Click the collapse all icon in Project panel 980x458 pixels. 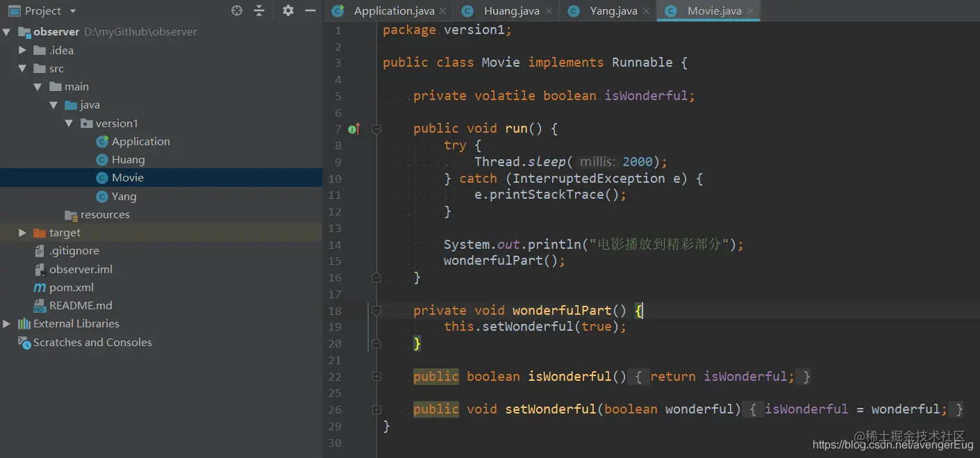tap(259, 10)
